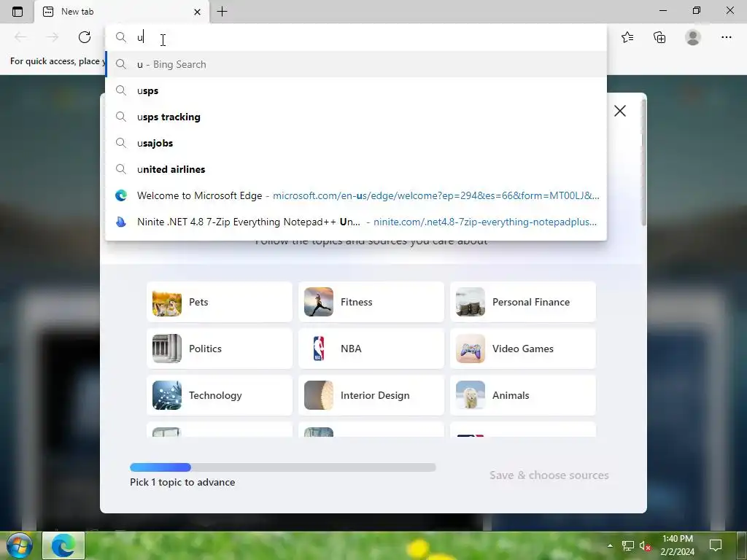Screen dimensions: 747x560
Task: Open the notification center icon
Action: [x=716, y=545]
